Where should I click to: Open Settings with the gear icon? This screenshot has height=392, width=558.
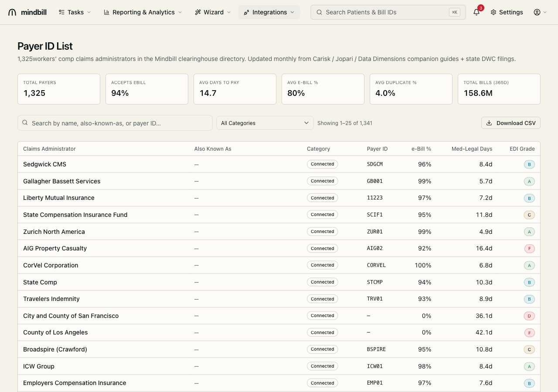tap(507, 12)
